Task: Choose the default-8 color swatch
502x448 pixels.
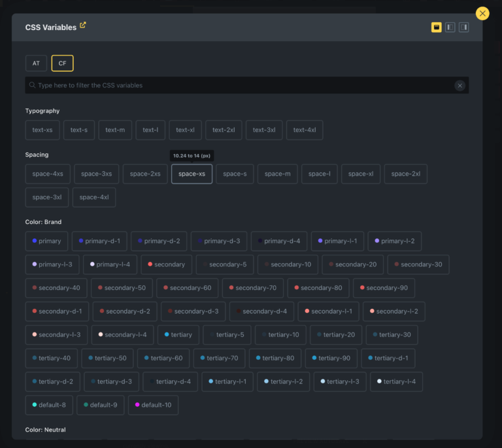Action: [x=49, y=405]
